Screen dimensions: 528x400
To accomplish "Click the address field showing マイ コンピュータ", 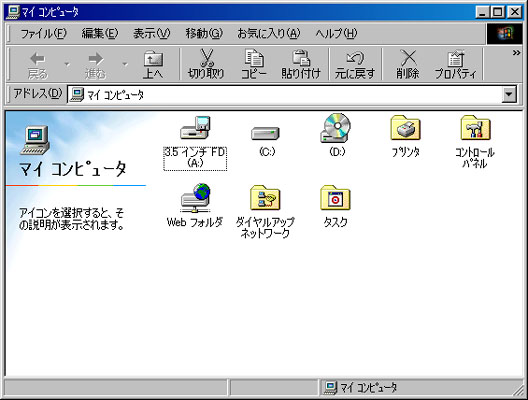I will [285, 95].
